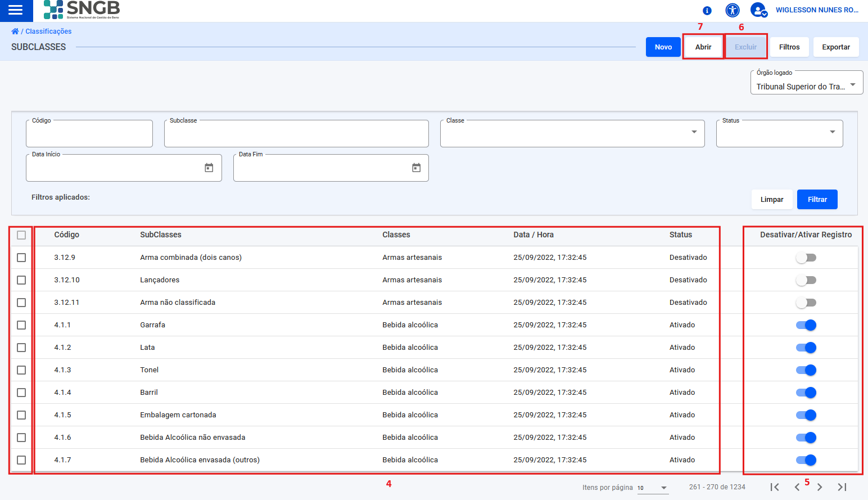This screenshot has width=868, height=500.
Task: Check the Lata row checkbox
Action: 21,348
